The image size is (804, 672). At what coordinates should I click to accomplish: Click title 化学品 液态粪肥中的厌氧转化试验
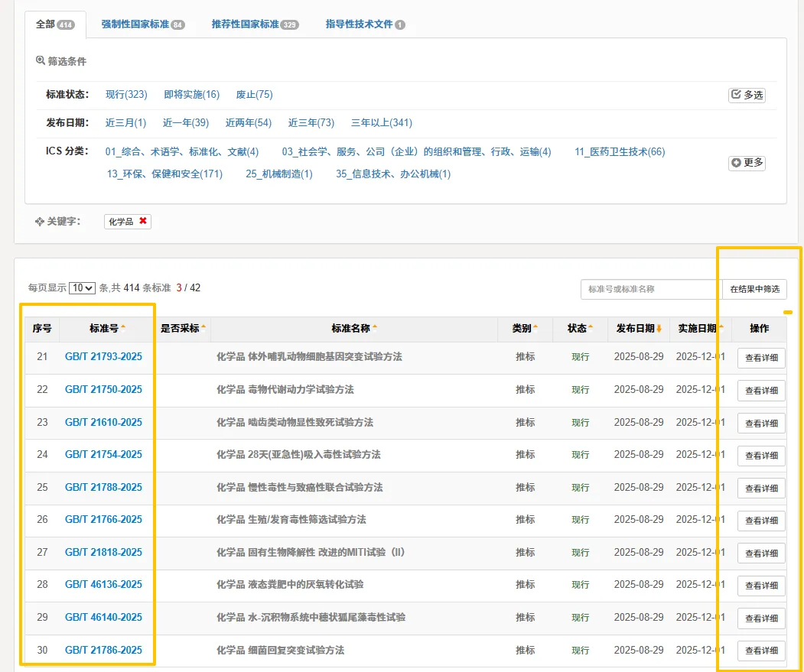(290, 584)
